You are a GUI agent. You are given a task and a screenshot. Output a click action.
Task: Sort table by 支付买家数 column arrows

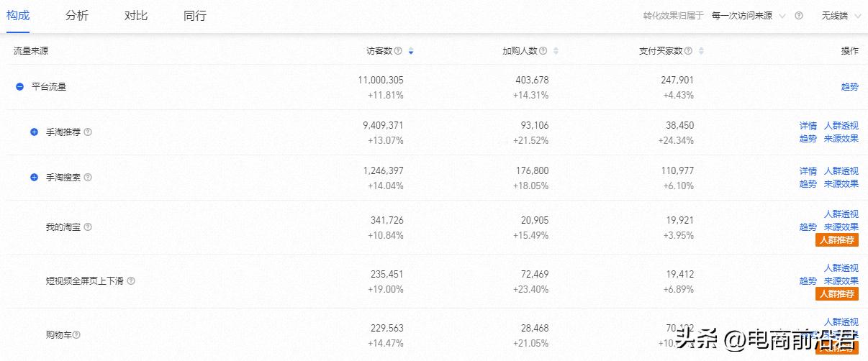click(x=701, y=51)
